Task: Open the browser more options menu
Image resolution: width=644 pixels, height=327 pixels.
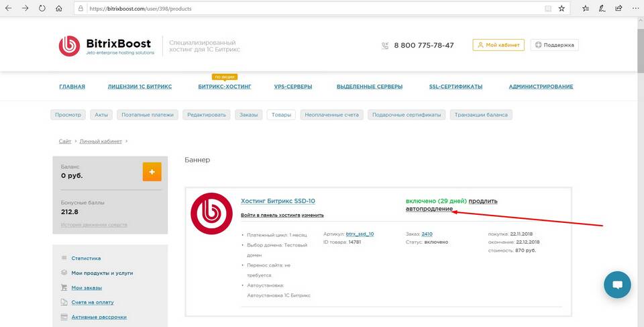Action: 635,8
